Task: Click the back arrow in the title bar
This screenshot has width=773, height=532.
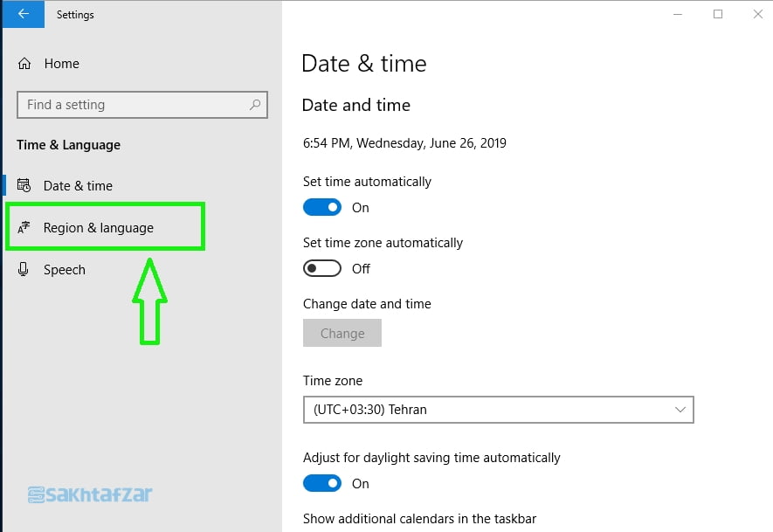Action: [24, 14]
